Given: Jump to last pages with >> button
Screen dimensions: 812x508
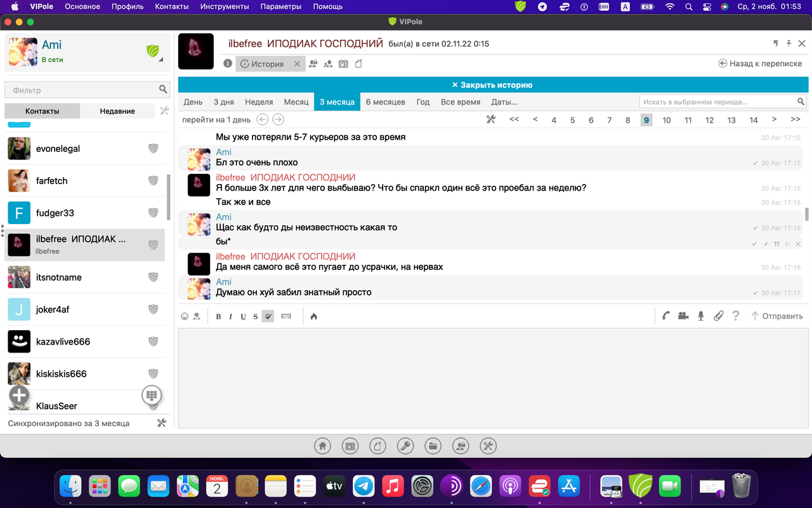Looking at the screenshot, I should click(795, 119).
